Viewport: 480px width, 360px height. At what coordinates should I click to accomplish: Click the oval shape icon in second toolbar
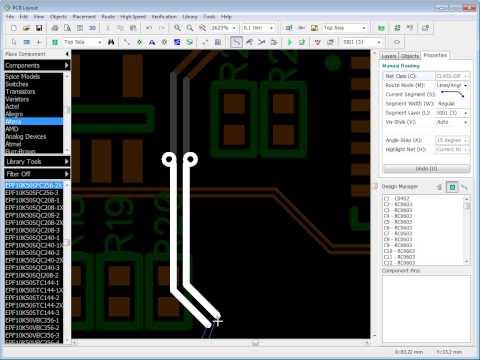[397, 42]
